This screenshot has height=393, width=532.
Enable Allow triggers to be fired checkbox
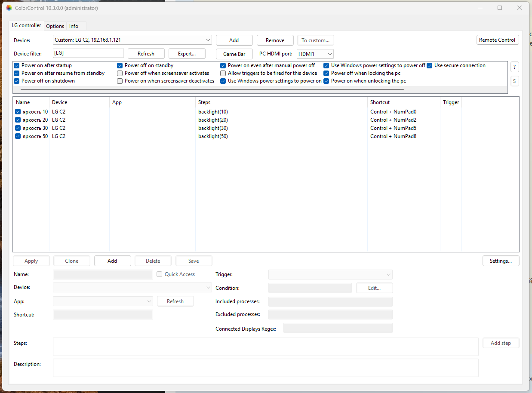[x=223, y=73]
